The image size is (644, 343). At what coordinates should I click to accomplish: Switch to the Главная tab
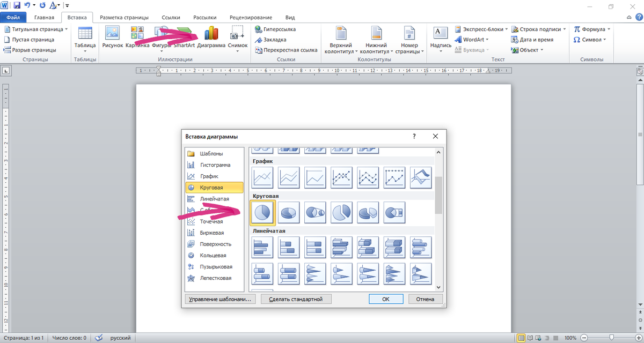click(x=44, y=18)
